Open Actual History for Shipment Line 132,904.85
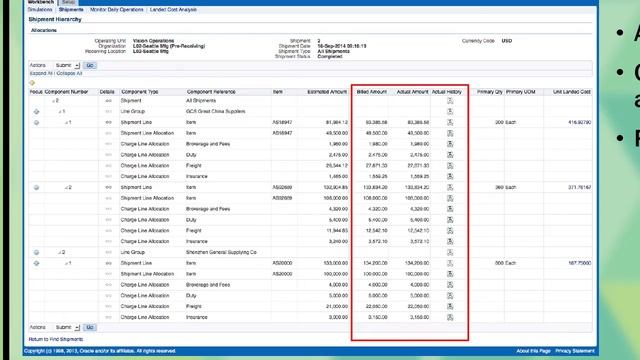640x360 pixels. click(450, 187)
